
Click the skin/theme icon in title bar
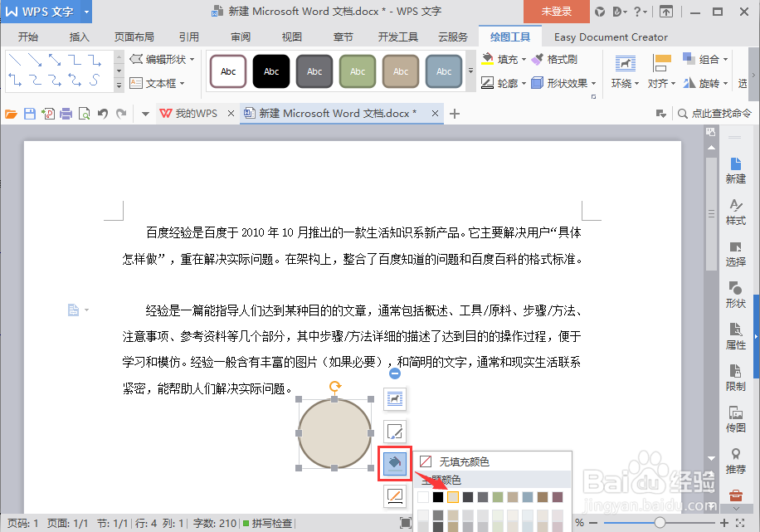point(600,12)
